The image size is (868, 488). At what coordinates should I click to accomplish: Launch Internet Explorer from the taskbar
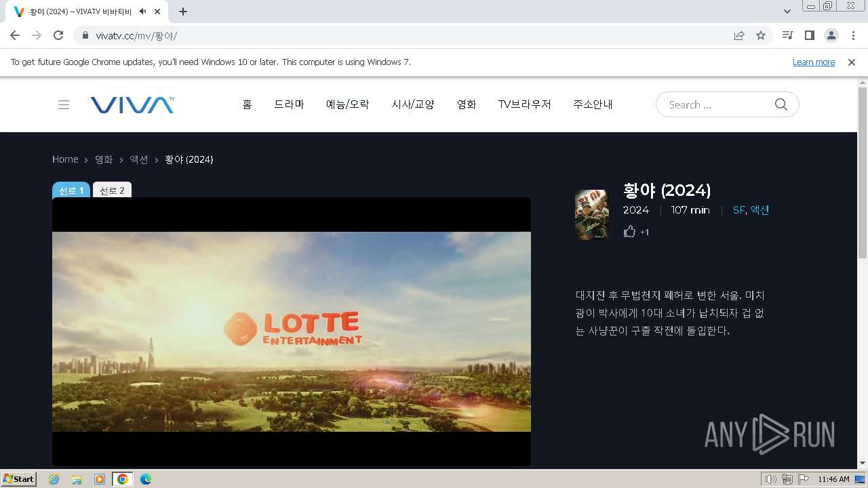click(x=54, y=479)
